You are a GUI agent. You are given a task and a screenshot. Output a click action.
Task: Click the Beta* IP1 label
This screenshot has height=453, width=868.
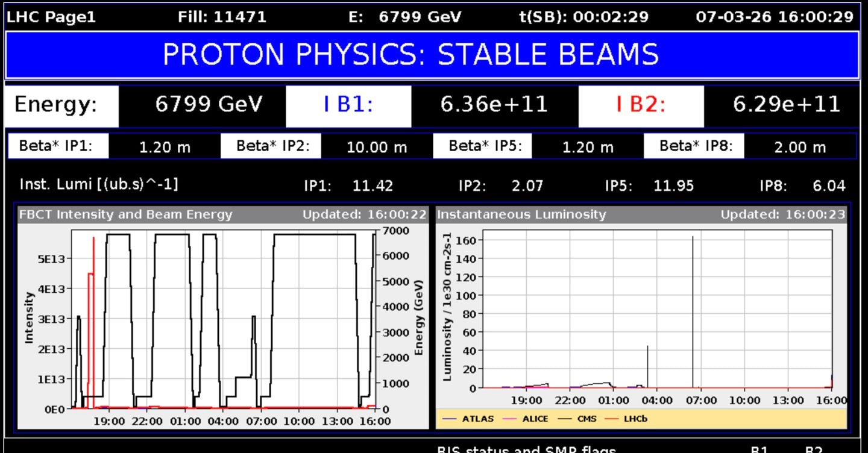[56, 146]
